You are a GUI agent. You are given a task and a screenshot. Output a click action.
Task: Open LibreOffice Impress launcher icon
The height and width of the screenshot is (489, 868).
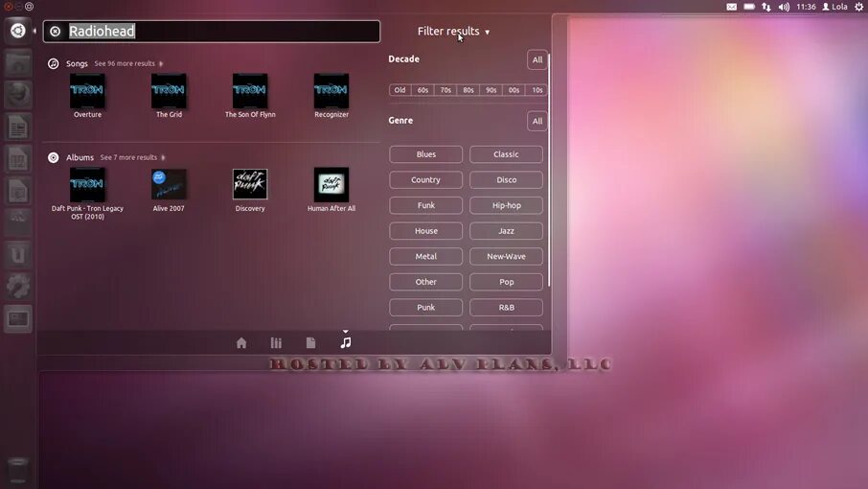pyautogui.click(x=17, y=191)
